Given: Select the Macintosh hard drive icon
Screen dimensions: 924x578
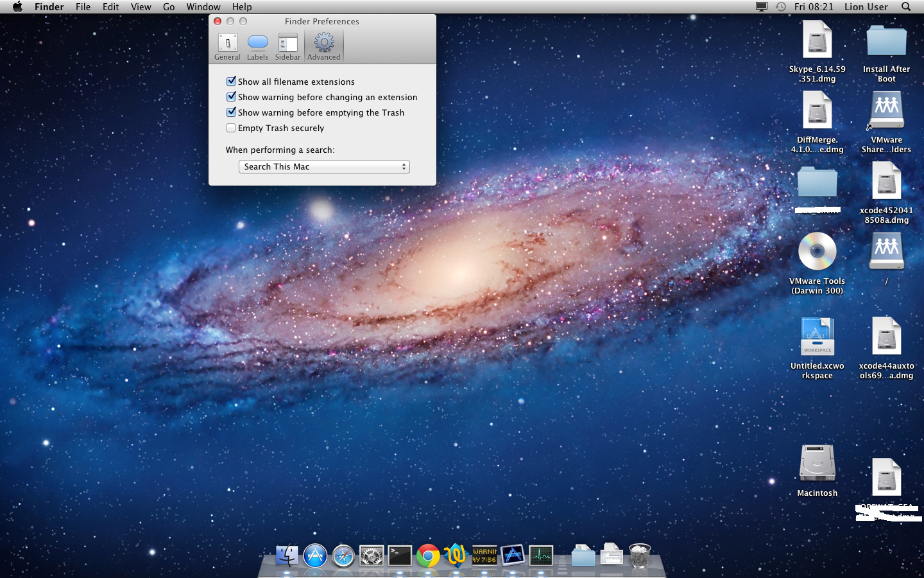Looking at the screenshot, I should 817,463.
